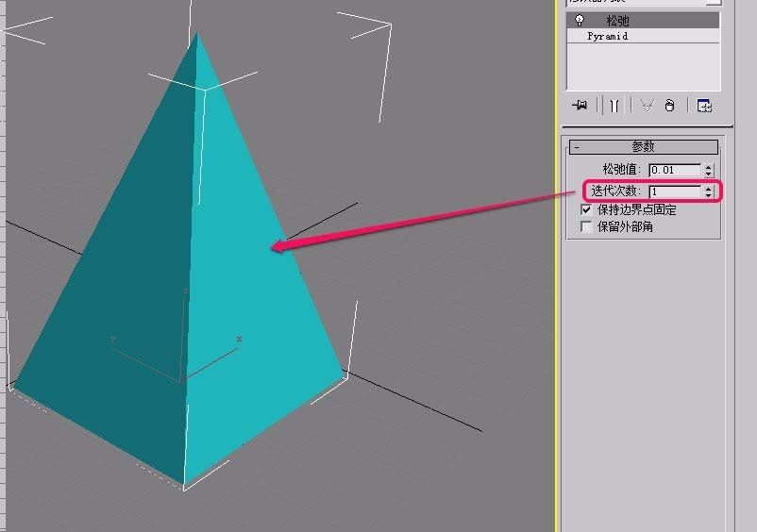The height and width of the screenshot is (532, 757).
Task: Select the 松弛 modifier in the stack
Action: click(643, 20)
